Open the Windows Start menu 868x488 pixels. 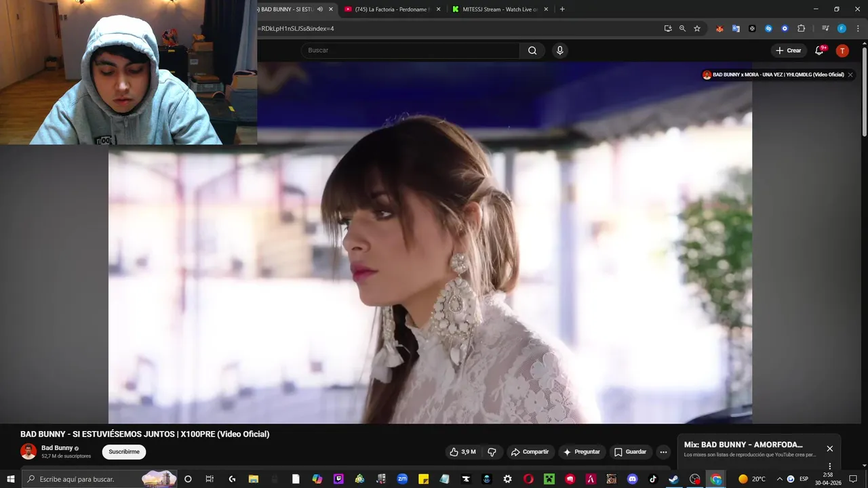pyautogui.click(x=10, y=479)
